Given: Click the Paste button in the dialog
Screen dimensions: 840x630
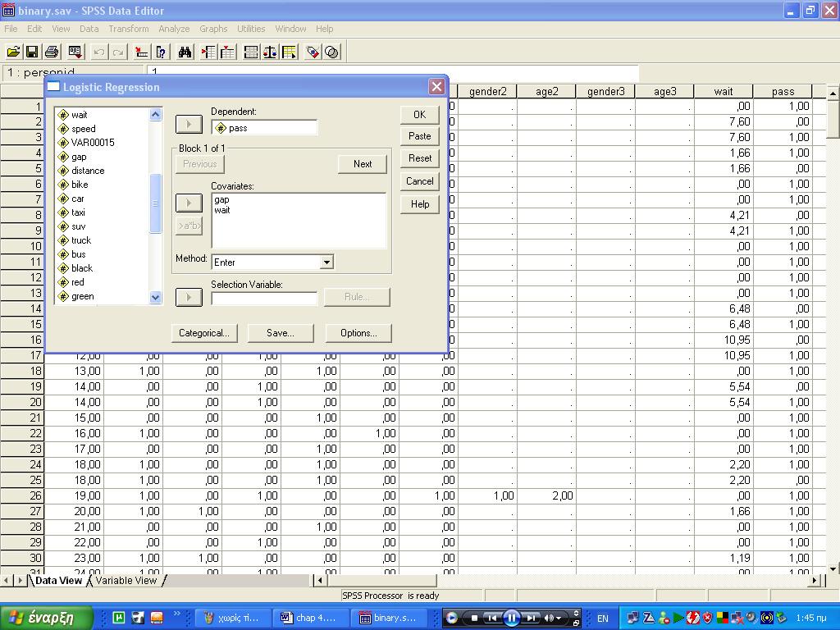Looking at the screenshot, I should 419,136.
